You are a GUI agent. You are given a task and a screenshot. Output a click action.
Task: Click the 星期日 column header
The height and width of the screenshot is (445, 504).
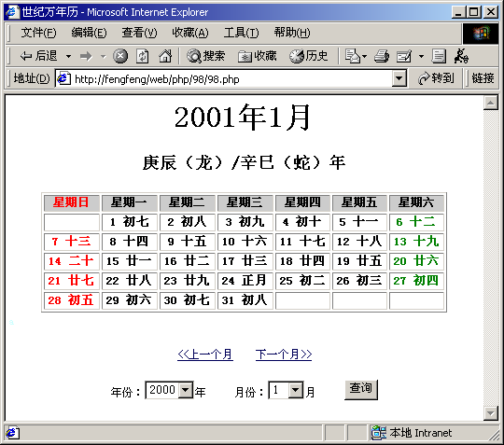point(71,202)
